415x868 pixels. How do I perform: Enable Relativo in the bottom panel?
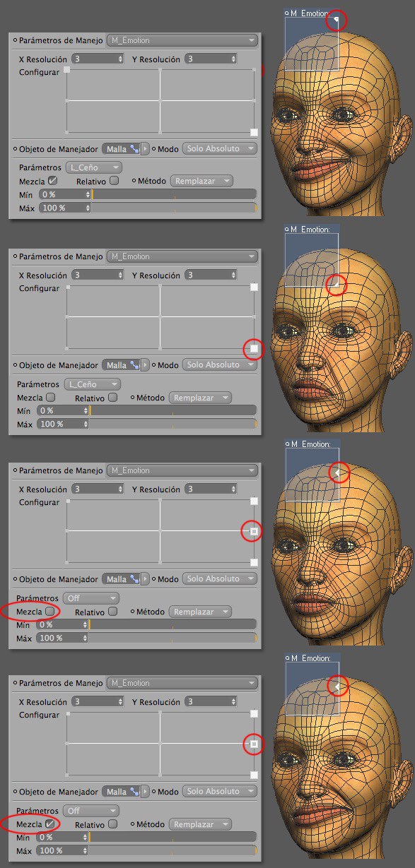pos(113,824)
